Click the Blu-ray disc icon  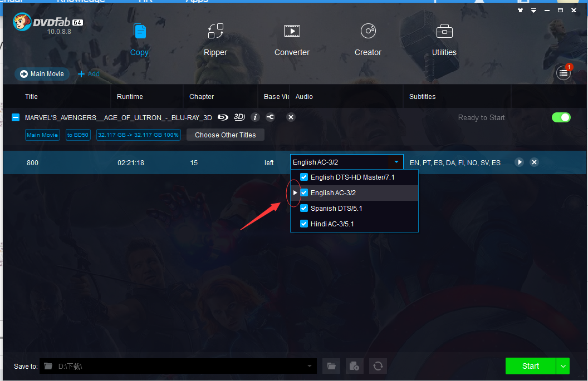223,117
